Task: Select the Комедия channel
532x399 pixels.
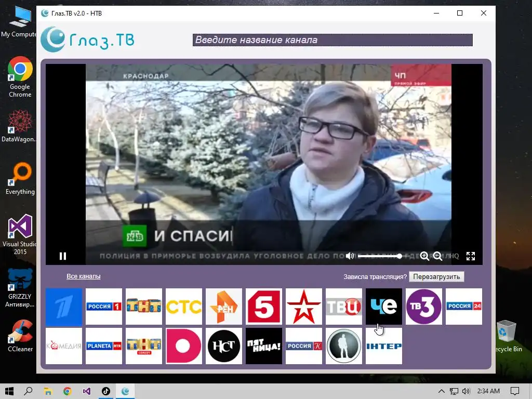Action: 64,346
